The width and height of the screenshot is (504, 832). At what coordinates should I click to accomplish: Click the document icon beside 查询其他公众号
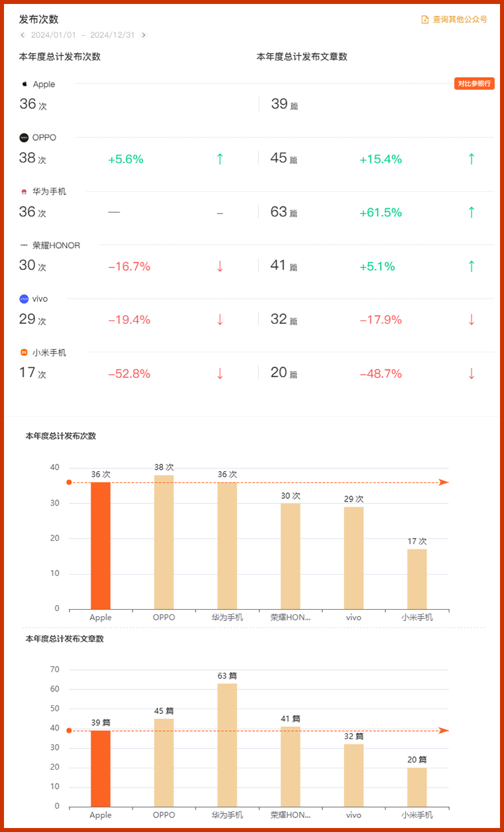425,19
